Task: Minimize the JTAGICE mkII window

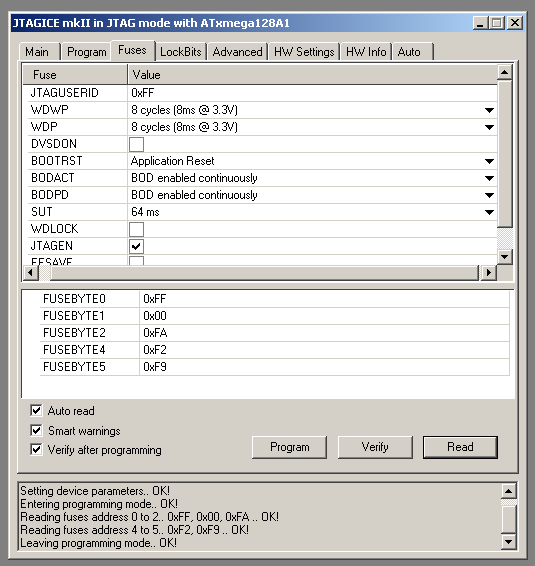Action: [480, 23]
